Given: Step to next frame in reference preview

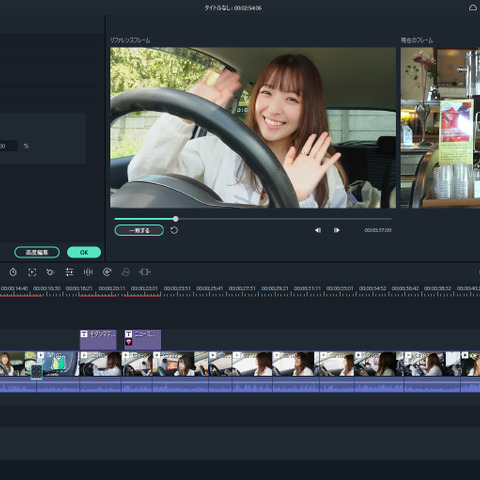Looking at the screenshot, I should point(337,230).
